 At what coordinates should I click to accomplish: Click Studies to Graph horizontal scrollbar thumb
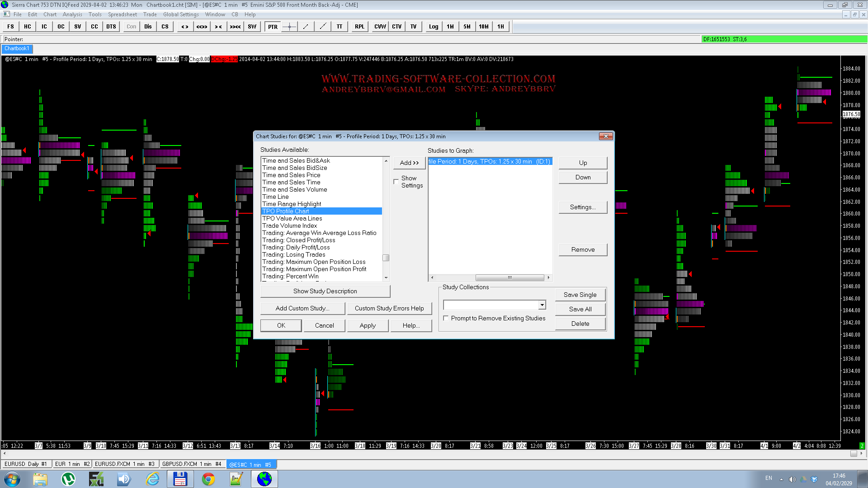509,277
